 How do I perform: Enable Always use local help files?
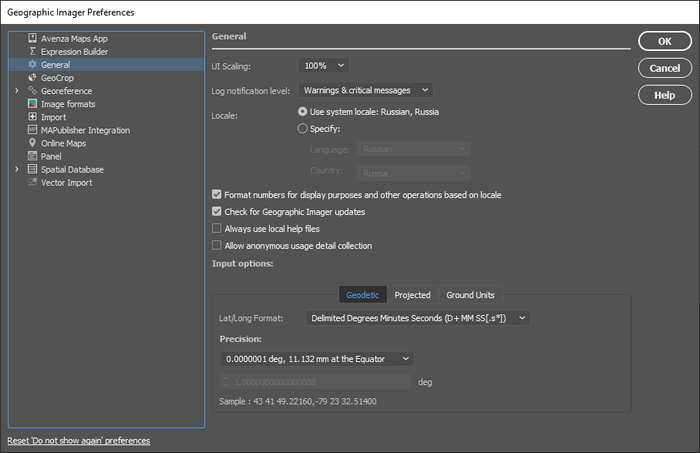pyautogui.click(x=217, y=229)
